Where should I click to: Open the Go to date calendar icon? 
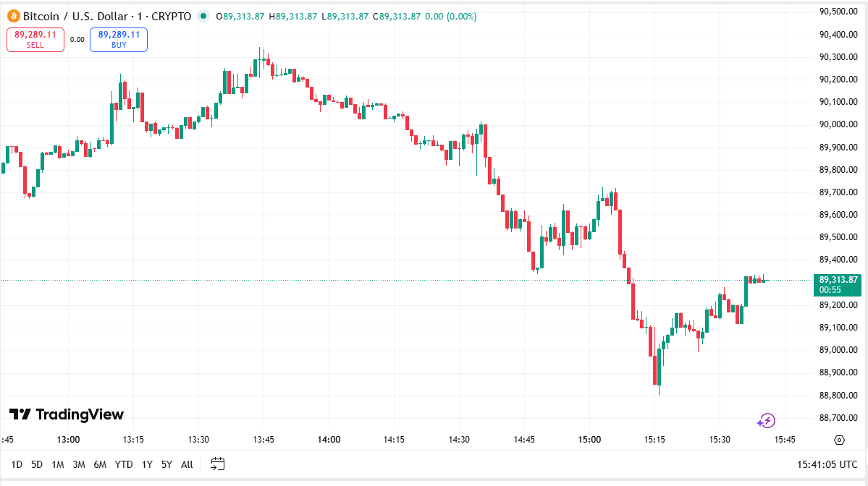[217, 464]
